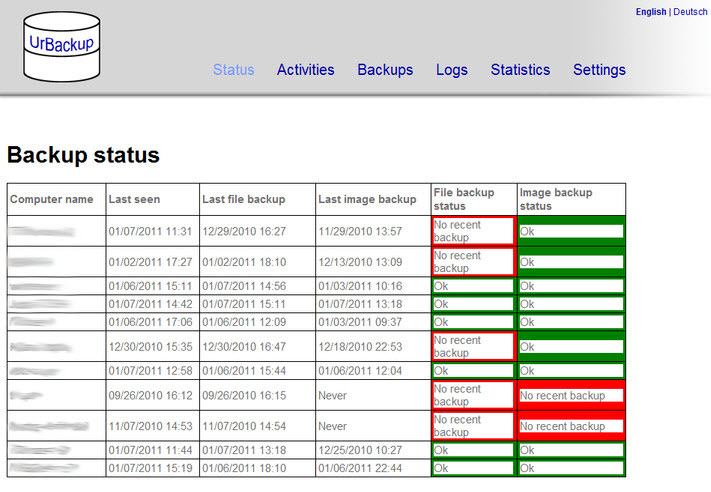Open the Backups section
The image size is (711, 492).
click(x=385, y=70)
